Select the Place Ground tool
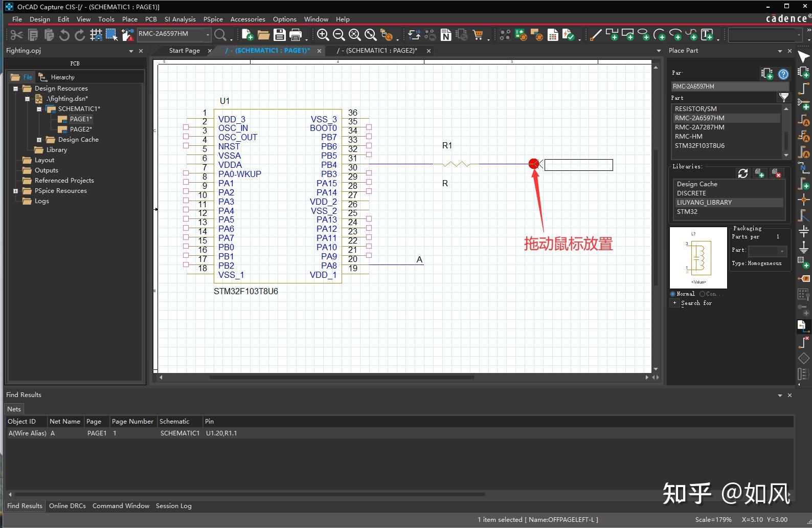Screen dimensions: 812x528 coord(803,248)
